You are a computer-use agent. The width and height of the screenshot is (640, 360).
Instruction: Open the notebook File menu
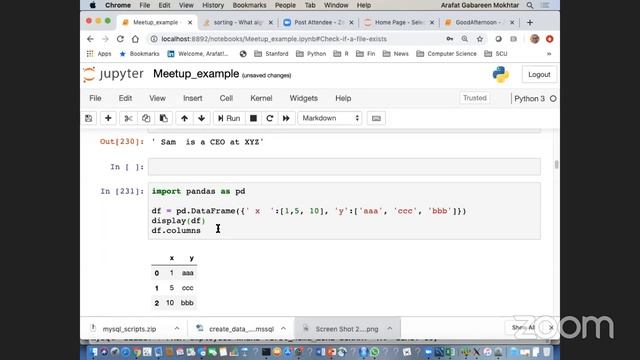pyautogui.click(x=95, y=98)
